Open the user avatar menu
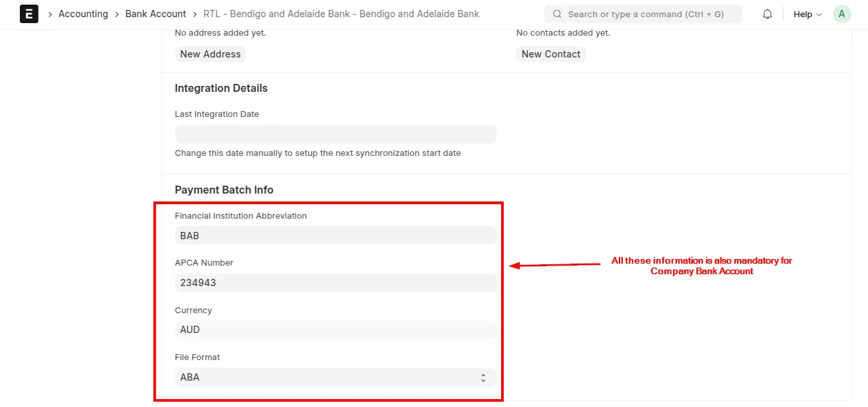The image size is (868, 407). (842, 14)
